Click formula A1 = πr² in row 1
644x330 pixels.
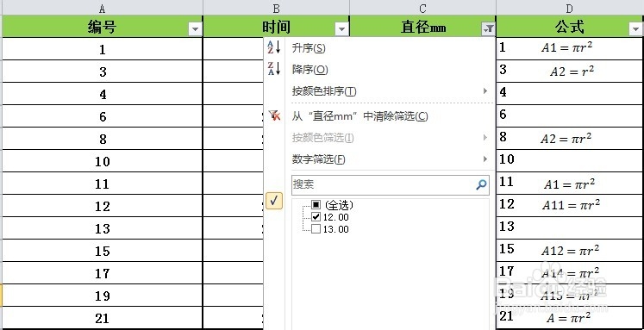[566, 47]
